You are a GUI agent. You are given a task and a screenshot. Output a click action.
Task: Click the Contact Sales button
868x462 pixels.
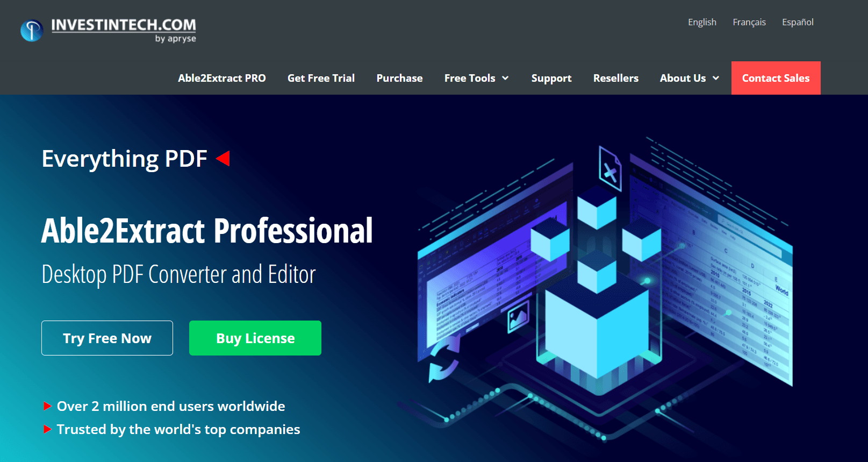(776, 78)
